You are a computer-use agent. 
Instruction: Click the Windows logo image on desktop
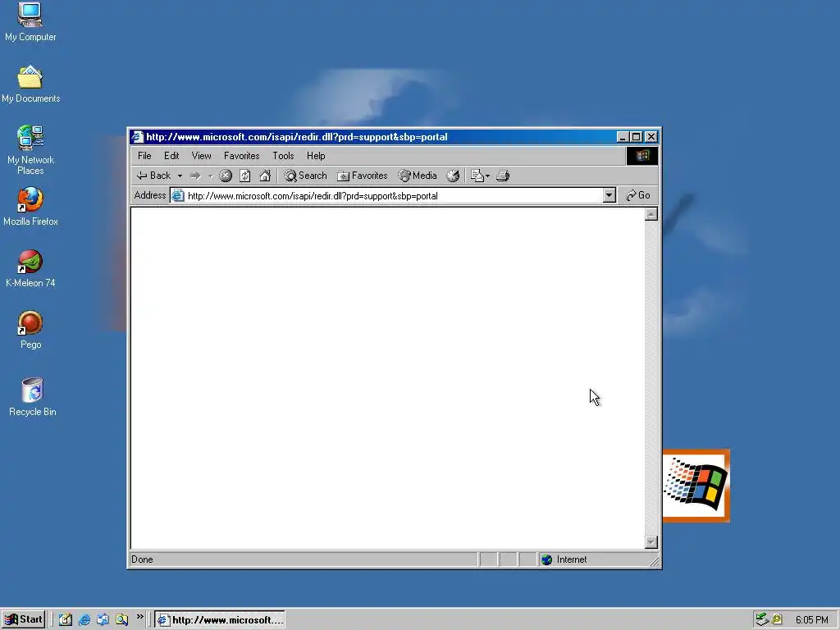696,486
